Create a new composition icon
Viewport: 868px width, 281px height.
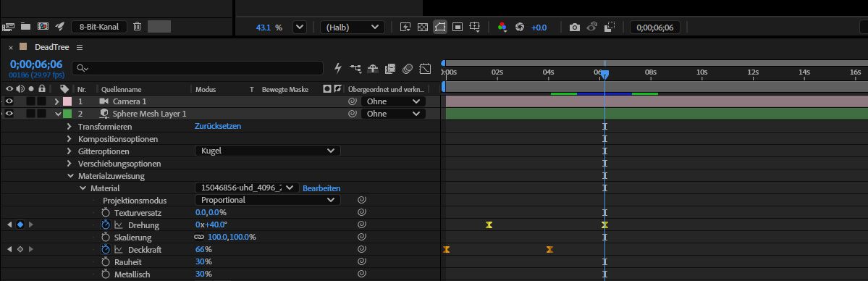pos(43,27)
